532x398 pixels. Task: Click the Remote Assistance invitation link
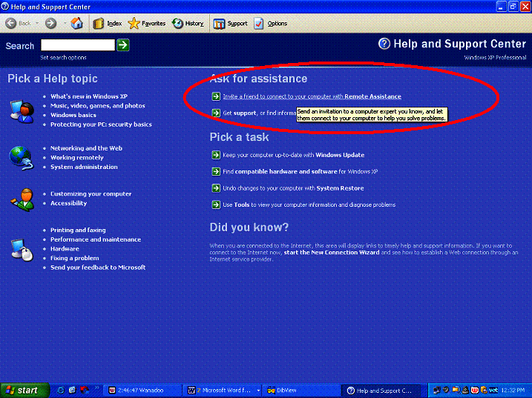[x=312, y=96]
